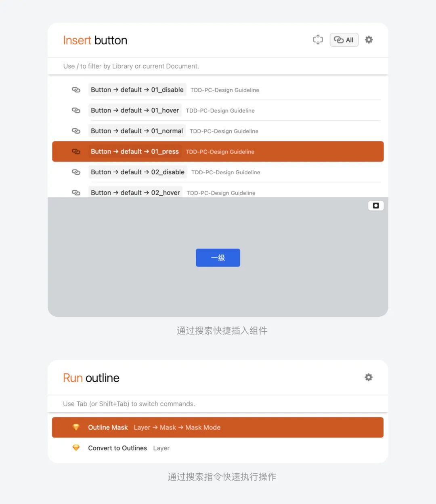Click link icon beside 01_hover row
This screenshot has height=504, width=436.
pyautogui.click(x=76, y=110)
